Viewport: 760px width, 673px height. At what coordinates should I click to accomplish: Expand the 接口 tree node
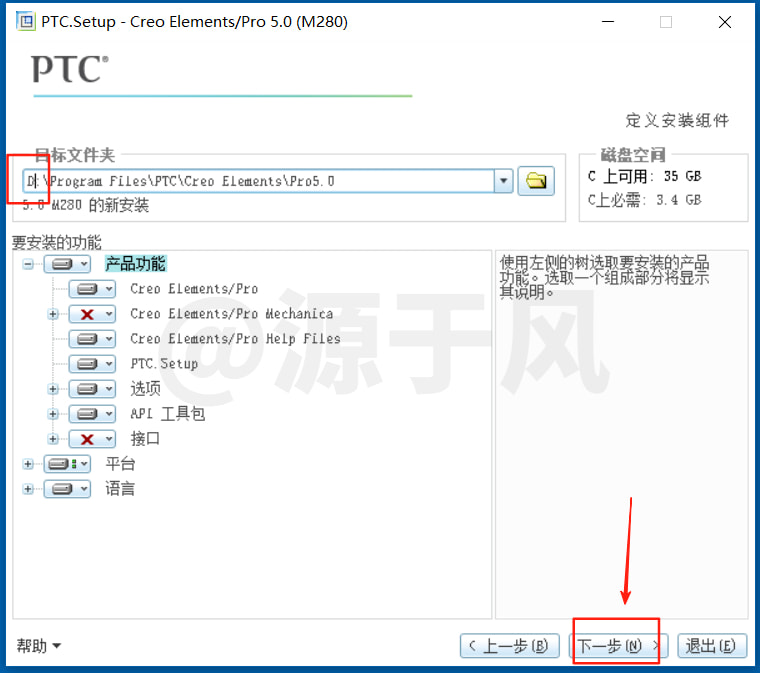[53, 439]
